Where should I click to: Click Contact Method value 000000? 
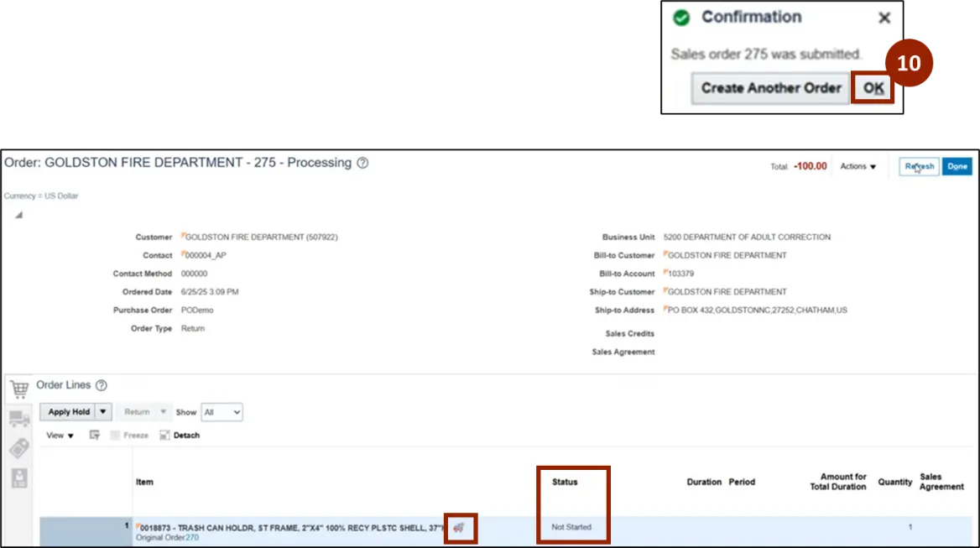click(194, 274)
